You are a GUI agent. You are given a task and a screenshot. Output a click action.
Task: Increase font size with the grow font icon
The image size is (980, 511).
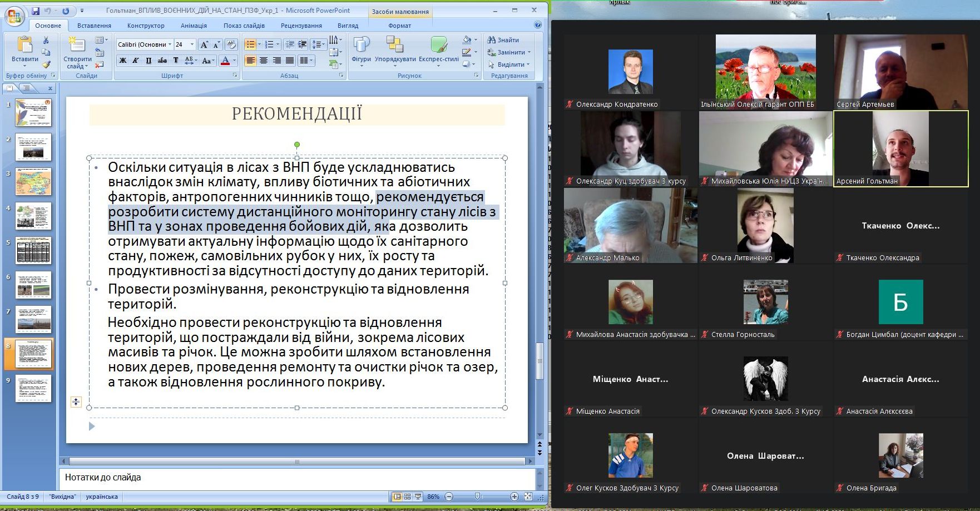(204, 44)
